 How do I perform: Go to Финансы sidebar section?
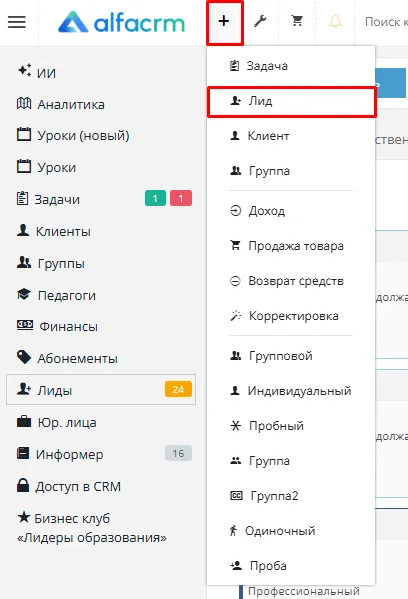57,327
